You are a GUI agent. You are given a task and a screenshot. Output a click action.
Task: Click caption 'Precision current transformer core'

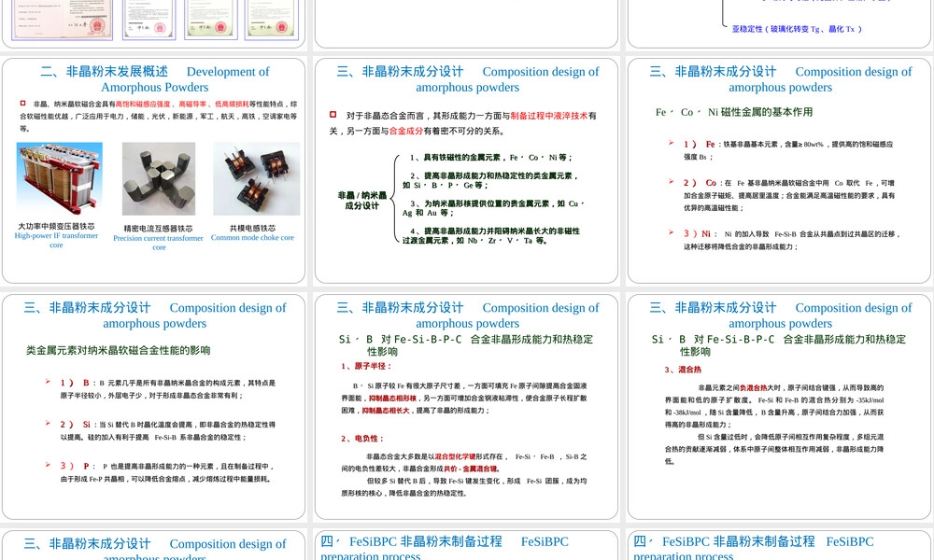158,243
